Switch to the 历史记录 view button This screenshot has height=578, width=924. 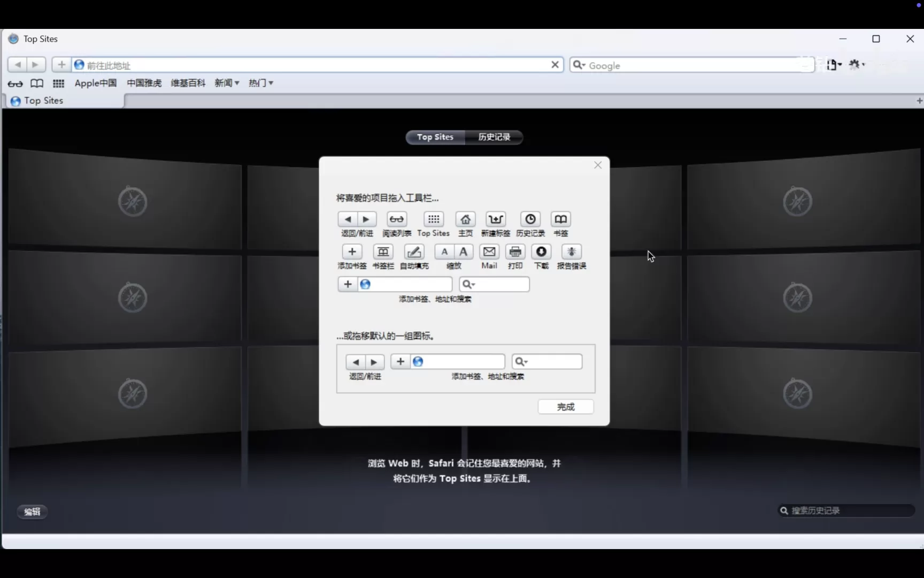tap(494, 137)
